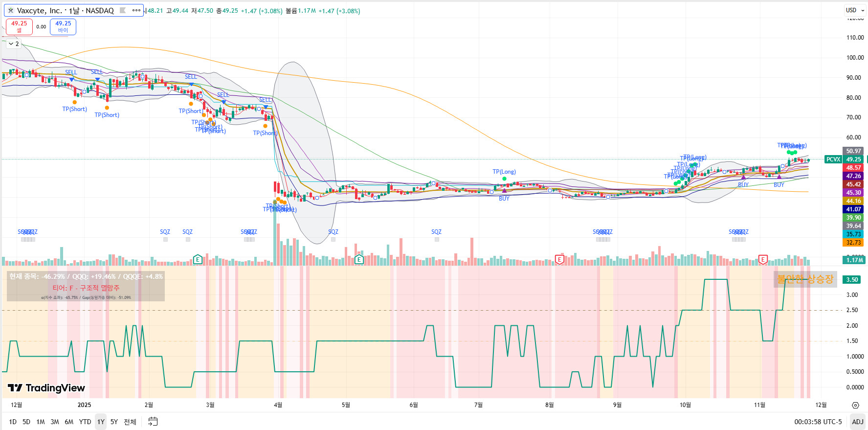Select the 6M time range
Image resolution: width=868 pixels, height=430 pixels.
tap(69, 422)
